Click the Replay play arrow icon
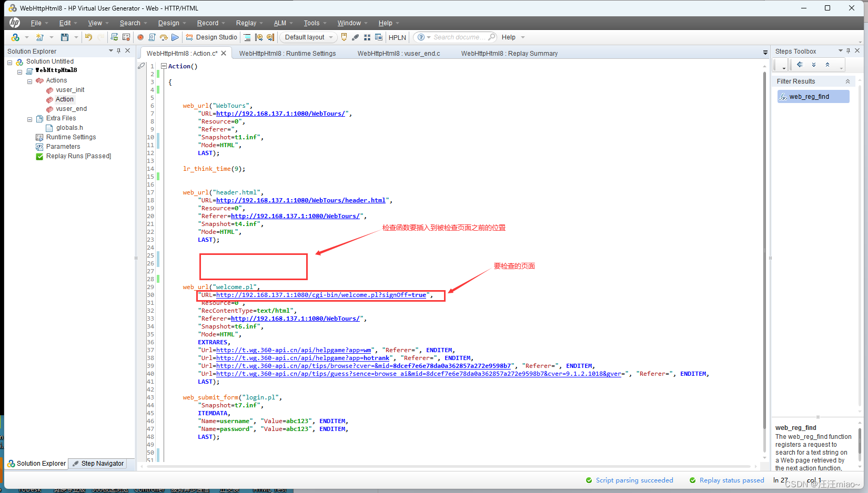The image size is (868, 493). tap(175, 37)
